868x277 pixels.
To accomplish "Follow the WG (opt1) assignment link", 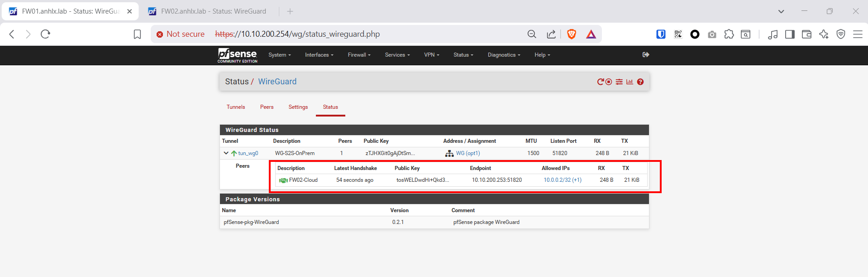I will (x=467, y=153).
